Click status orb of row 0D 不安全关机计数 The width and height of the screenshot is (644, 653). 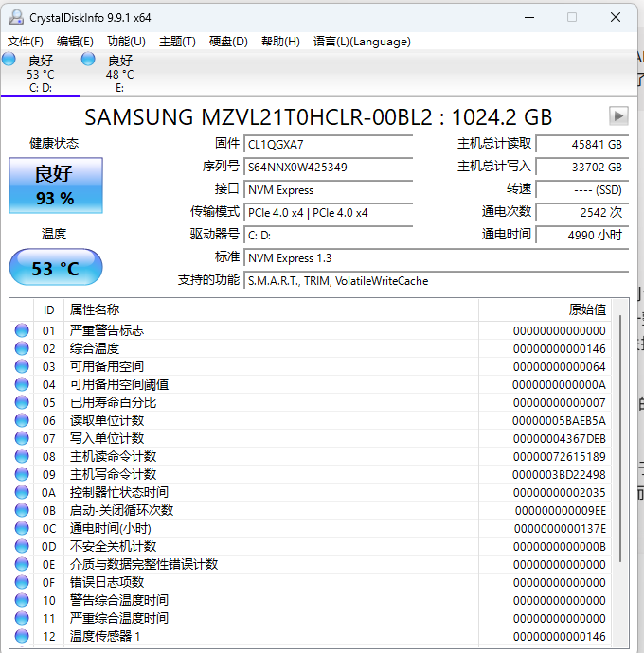22,546
